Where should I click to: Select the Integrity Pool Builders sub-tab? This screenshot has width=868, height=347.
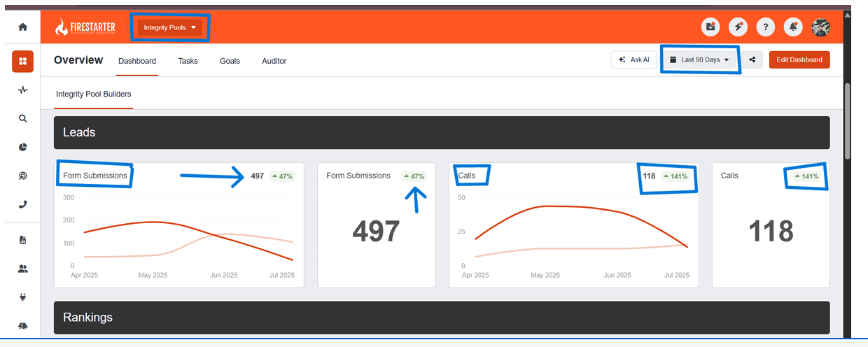tap(93, 94)
